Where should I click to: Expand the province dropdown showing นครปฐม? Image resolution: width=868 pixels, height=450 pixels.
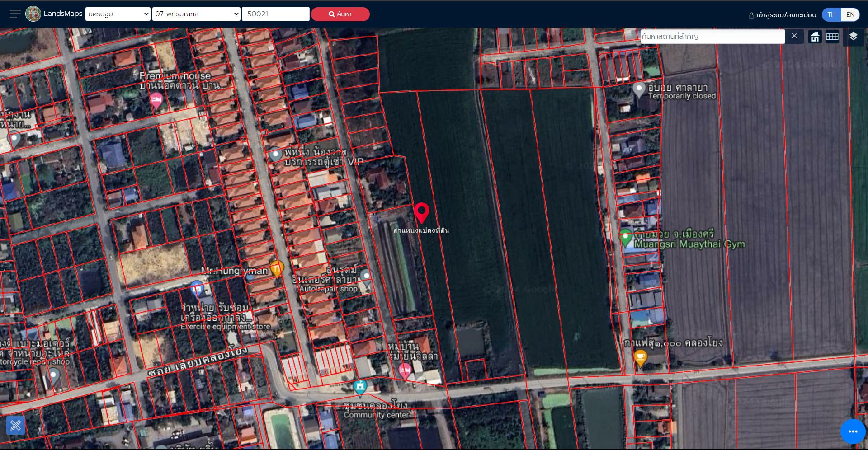[118, 14]
